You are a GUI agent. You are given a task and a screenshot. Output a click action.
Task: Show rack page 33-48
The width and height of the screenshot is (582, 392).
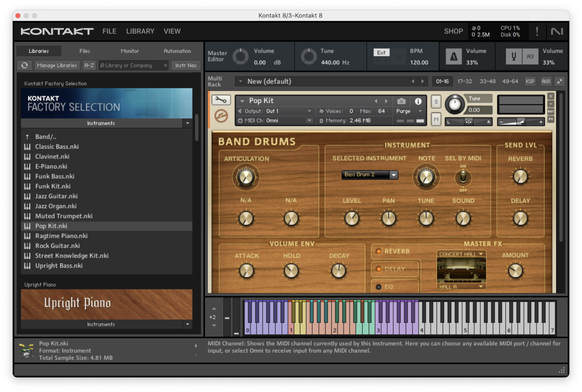[487, 81]
